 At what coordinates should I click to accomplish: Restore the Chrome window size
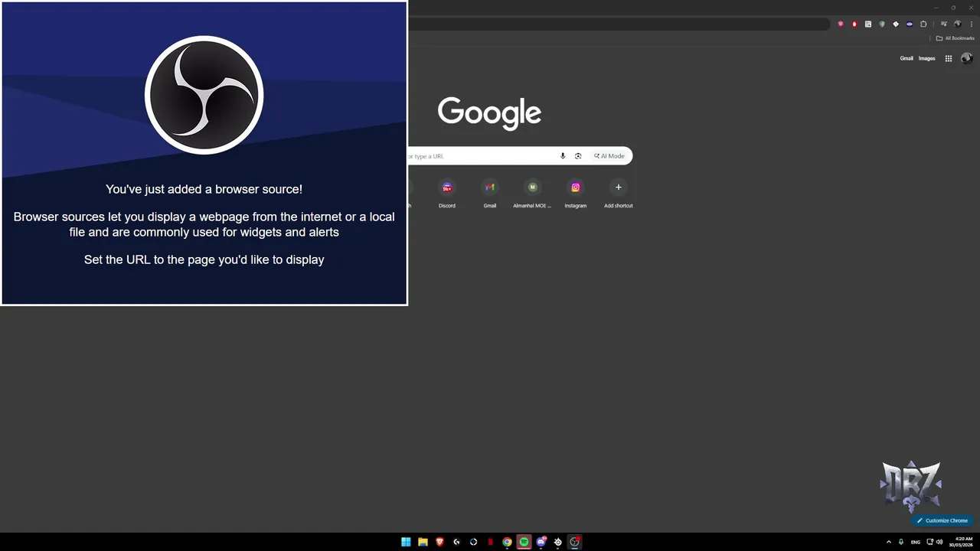(x=953, y=8)
